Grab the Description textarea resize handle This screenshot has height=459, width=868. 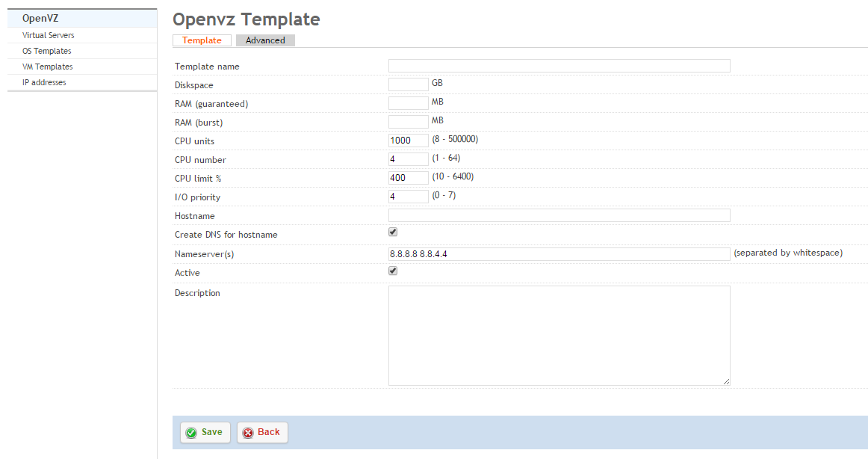pyautogui.click(x=726, y=381)
